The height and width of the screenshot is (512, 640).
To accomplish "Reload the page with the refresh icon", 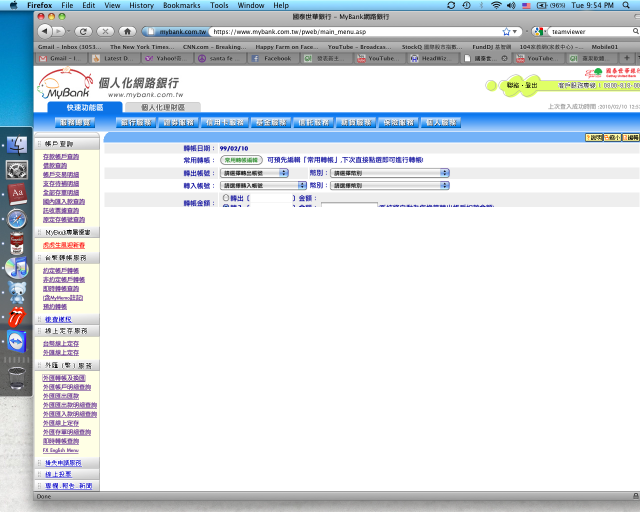I will point(83,31).
